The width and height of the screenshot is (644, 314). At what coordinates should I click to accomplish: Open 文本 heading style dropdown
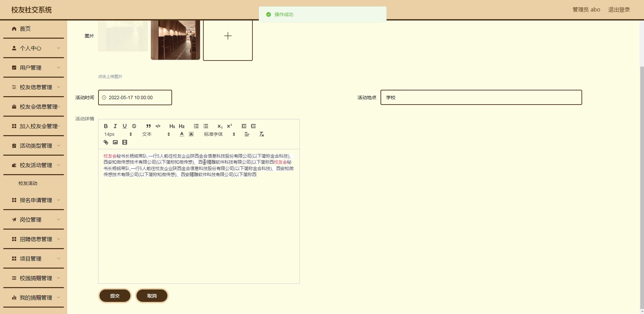pyautogui.click(x=156, y=134)
